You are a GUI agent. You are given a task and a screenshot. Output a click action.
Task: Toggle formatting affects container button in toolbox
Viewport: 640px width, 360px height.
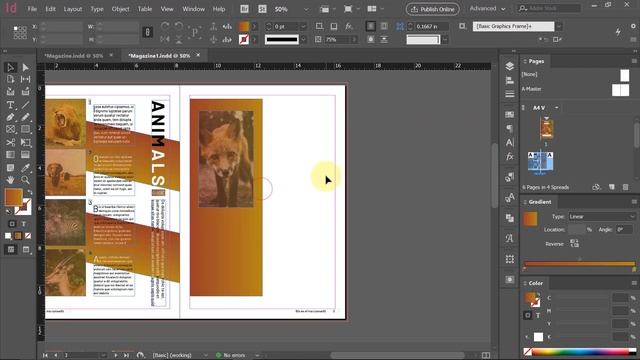click(x=12, y=224)
